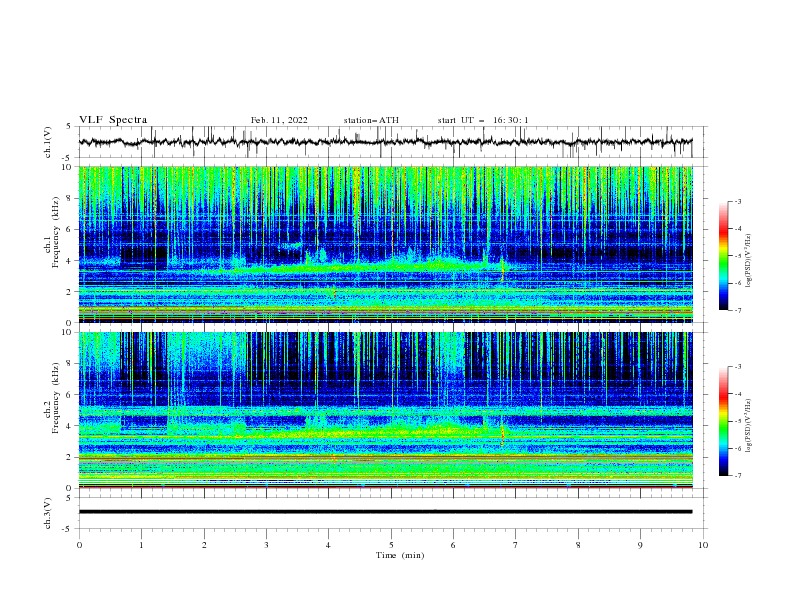Click the "-7" label on ch.1 colorbar
This screenshot has height=612, width=792.
point(738,310)
